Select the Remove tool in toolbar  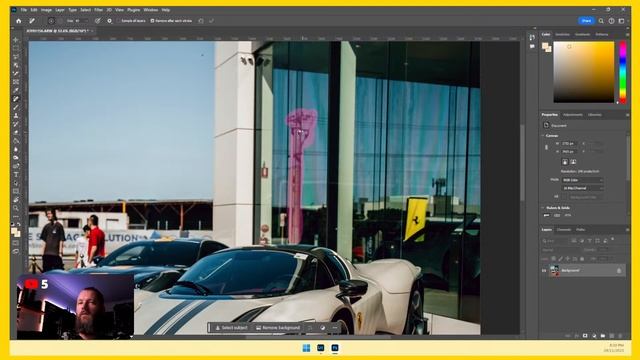(16, 99)
